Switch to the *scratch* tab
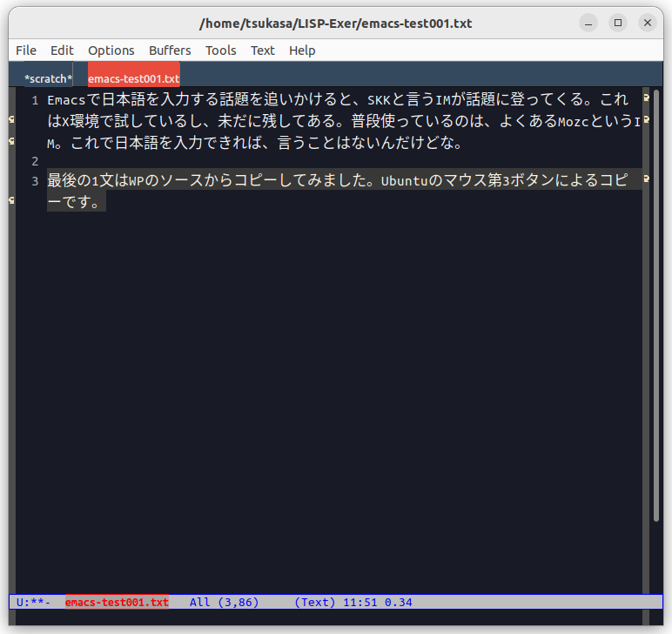672x634 pixels. 49,78
